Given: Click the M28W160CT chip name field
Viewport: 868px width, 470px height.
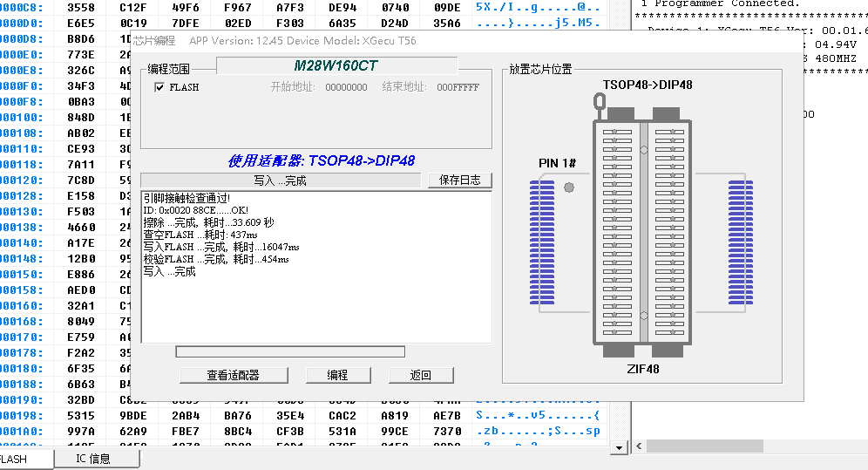Looking at the screenshot, I should (x=336, y=65).
